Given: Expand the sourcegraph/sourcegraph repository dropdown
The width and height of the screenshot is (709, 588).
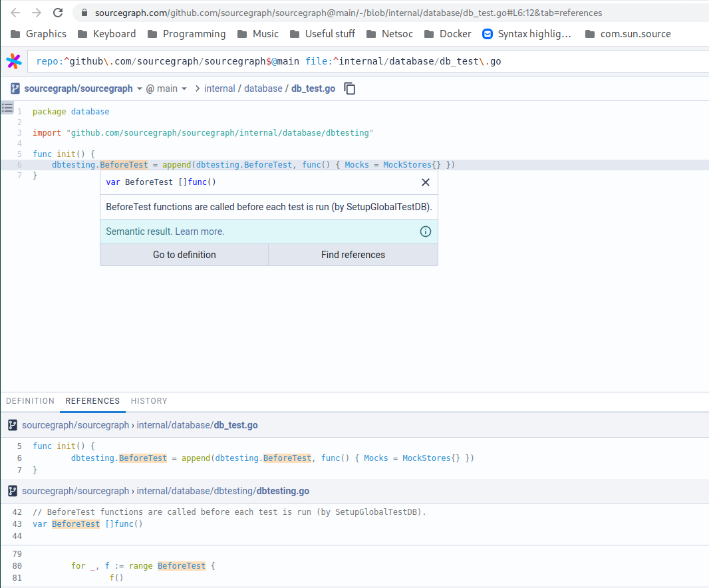Looking at the screenshot, I should point(139,88).
